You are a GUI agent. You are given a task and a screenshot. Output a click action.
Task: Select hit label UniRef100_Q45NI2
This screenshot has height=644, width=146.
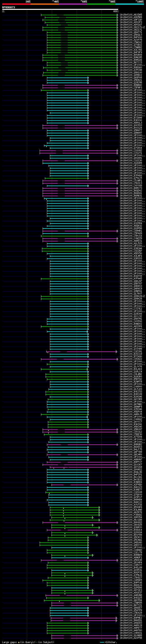pyautogui.click(x=131, y=75)
